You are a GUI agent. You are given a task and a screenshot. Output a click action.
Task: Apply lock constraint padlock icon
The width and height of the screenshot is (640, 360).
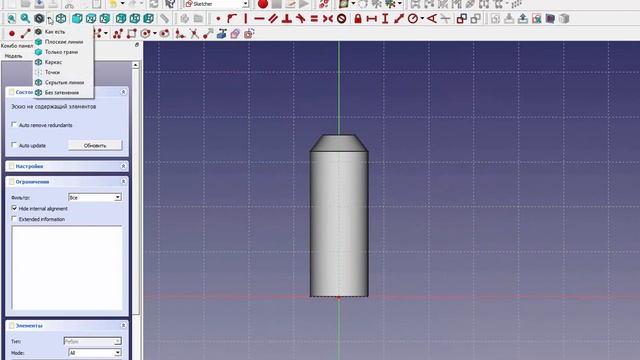358,18
